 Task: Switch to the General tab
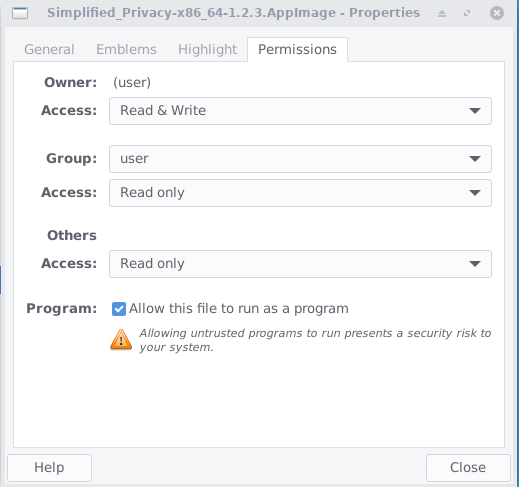[x=49, y=49]
